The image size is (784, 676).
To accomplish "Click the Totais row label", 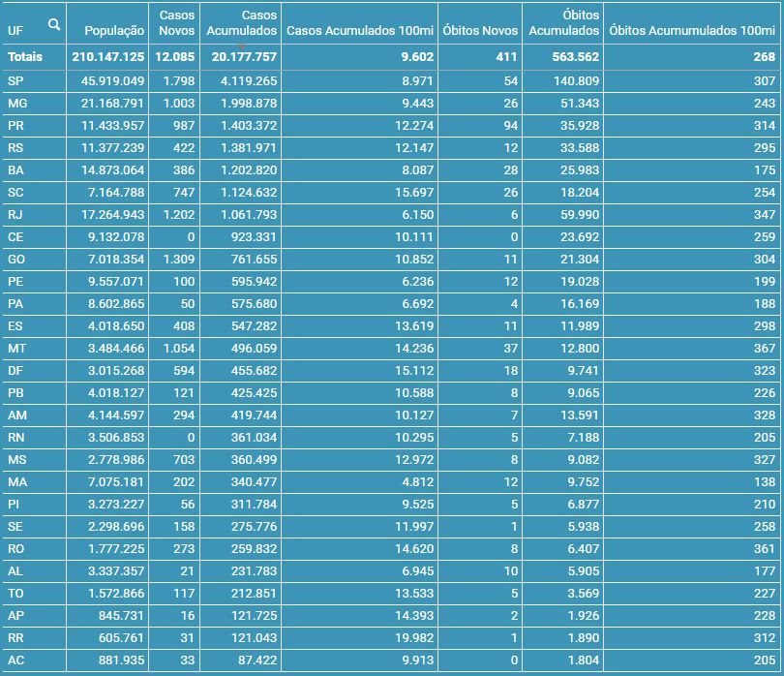I will tap(25, 58).
